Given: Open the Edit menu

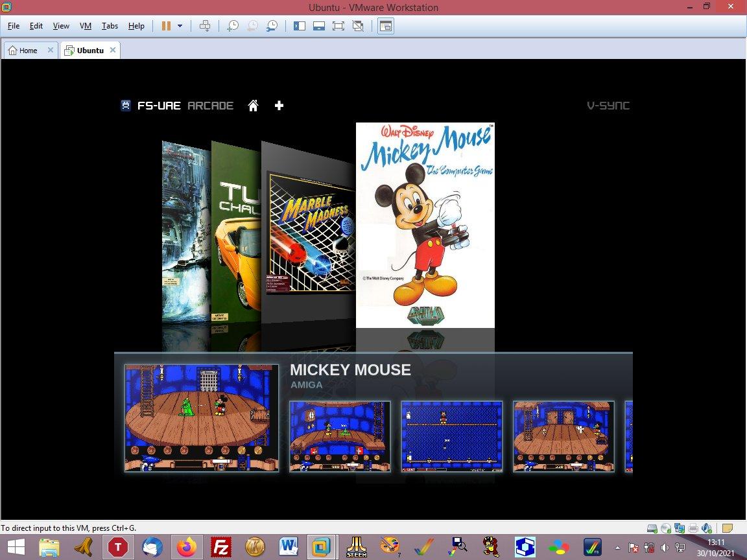Looking at the screenshot, I should [36, 26].
